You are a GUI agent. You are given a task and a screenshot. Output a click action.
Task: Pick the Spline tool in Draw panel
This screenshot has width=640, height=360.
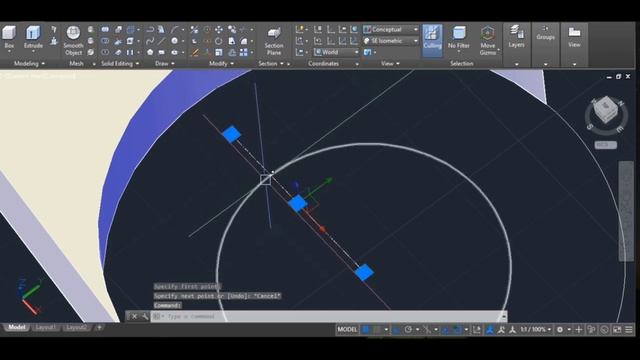[150, 41]
